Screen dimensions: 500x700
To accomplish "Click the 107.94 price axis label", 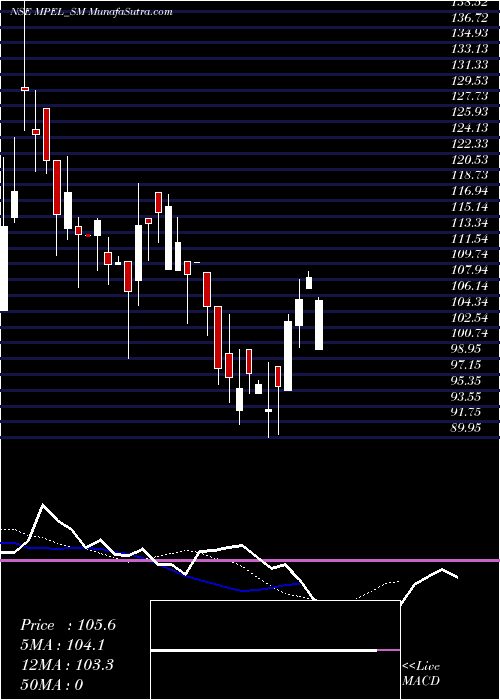I will (469, 270).
